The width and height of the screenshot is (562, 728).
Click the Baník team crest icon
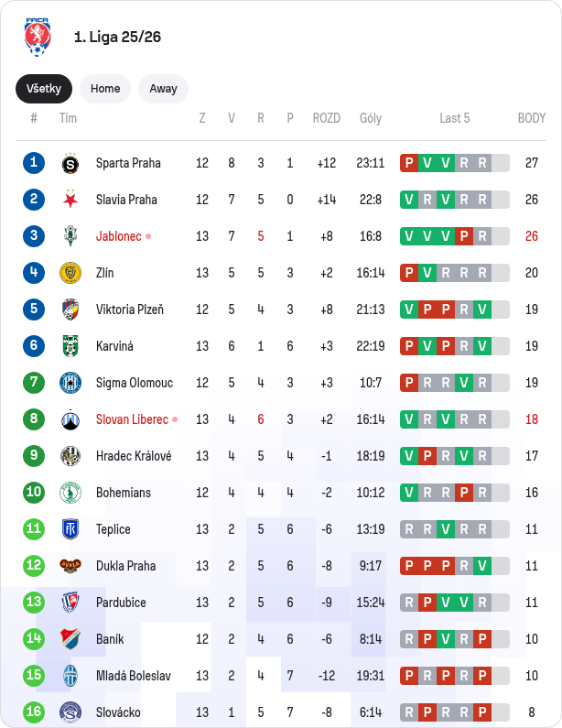[70, 639]
